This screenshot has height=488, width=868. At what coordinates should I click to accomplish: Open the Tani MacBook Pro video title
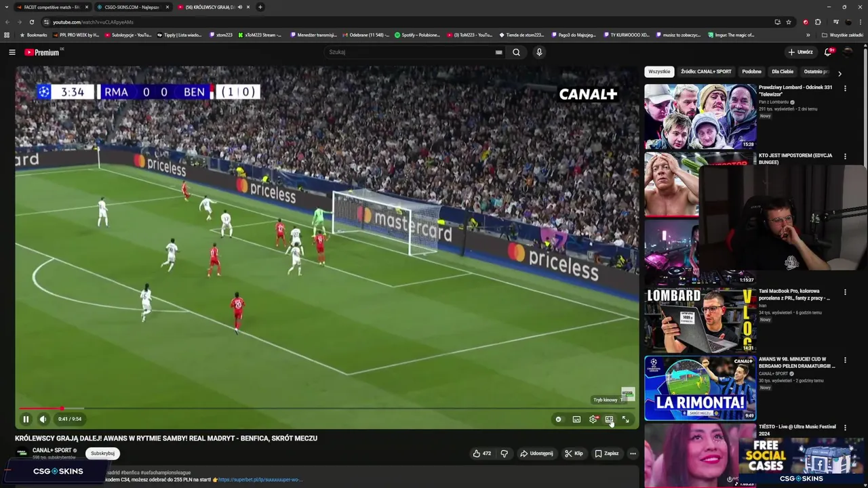click(x=794, y=294)
